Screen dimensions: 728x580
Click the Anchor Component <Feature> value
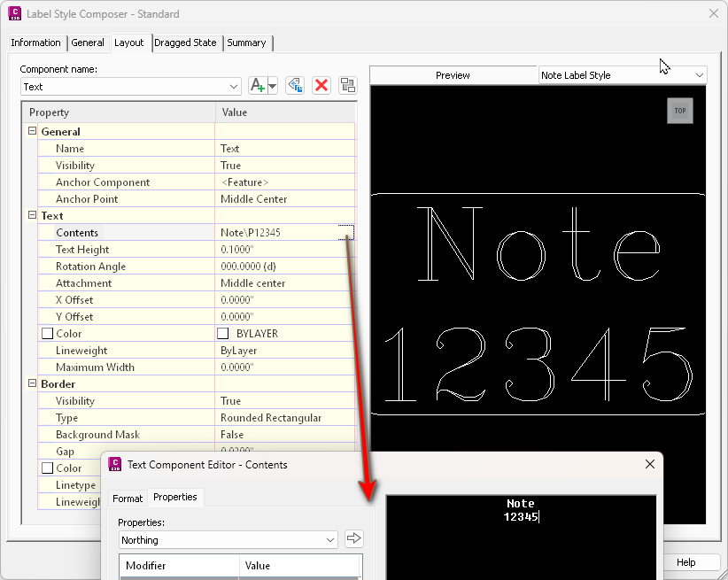coord(285,182)
